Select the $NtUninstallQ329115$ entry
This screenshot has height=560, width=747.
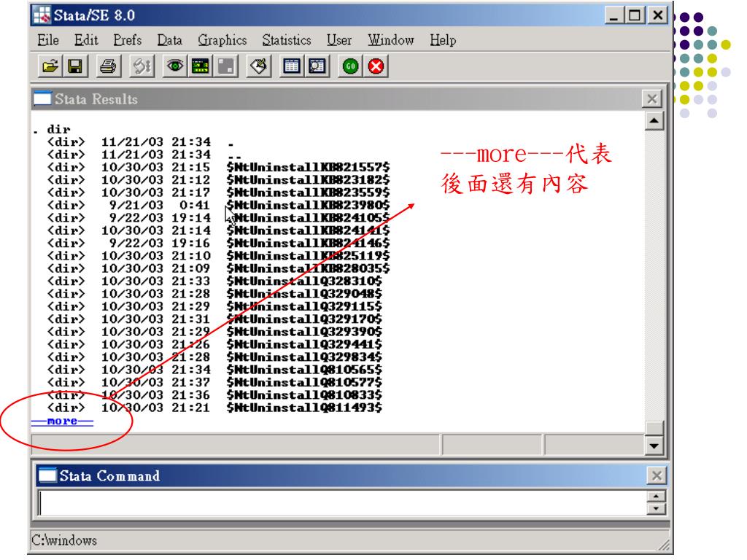click(x=304, y=306)
